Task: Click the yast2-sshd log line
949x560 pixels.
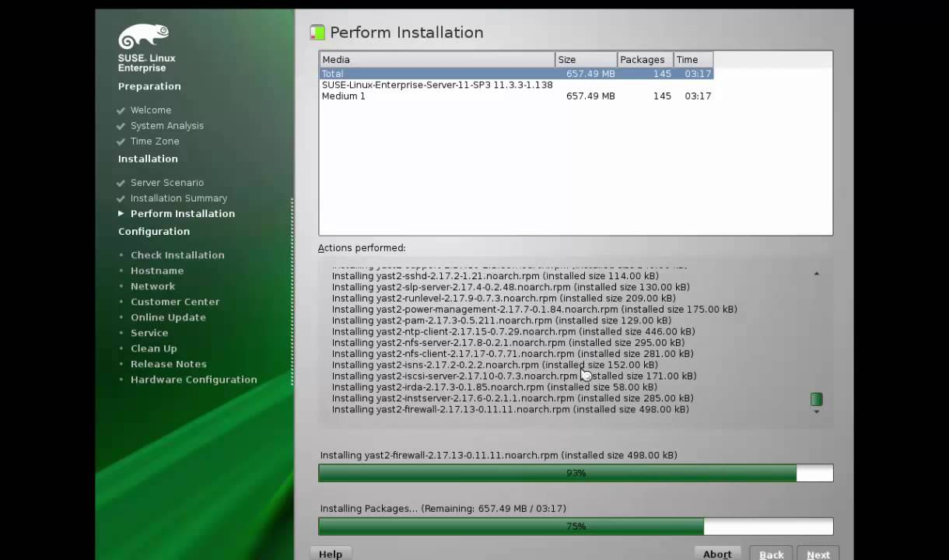Action: [496, 276]
